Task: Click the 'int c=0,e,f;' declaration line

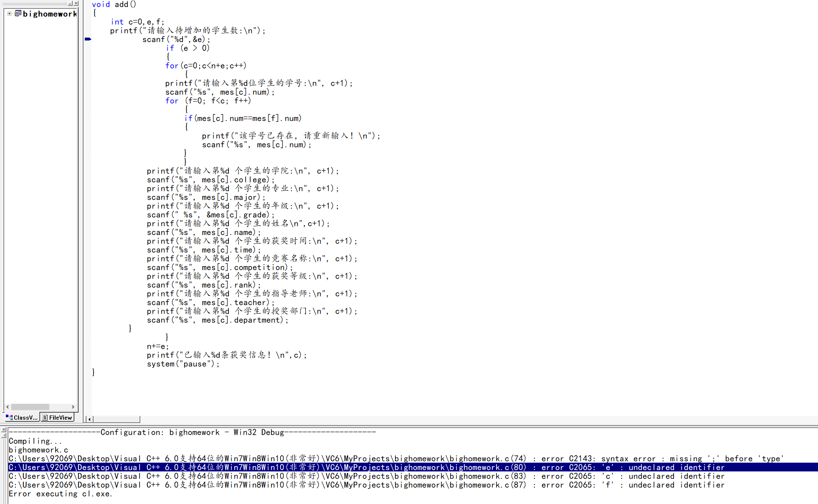Action: click(137, 22)
